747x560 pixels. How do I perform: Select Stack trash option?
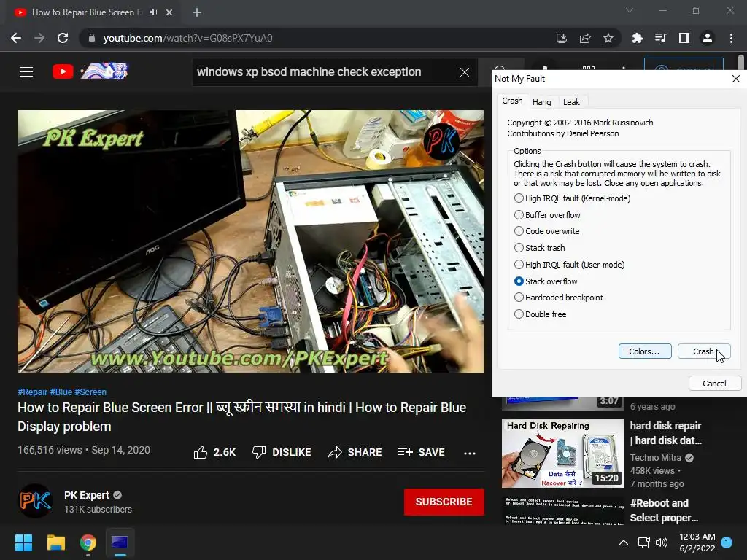tap(539, 248)
